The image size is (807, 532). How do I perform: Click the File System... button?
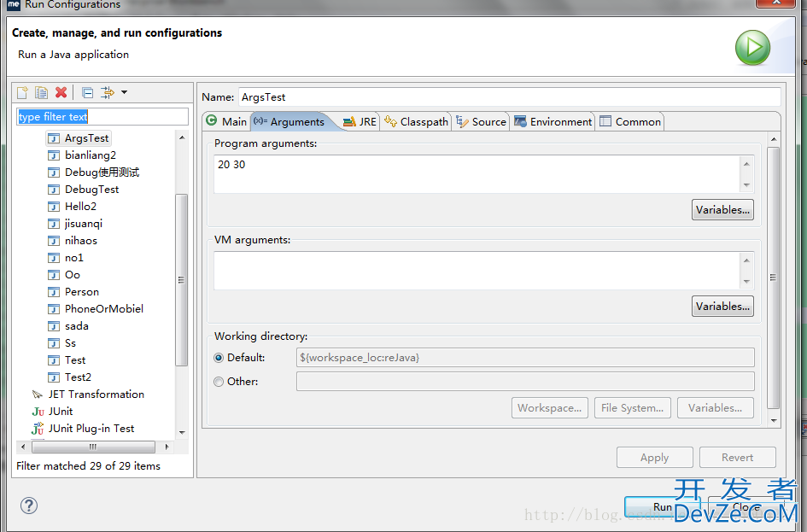pos(633,408)
